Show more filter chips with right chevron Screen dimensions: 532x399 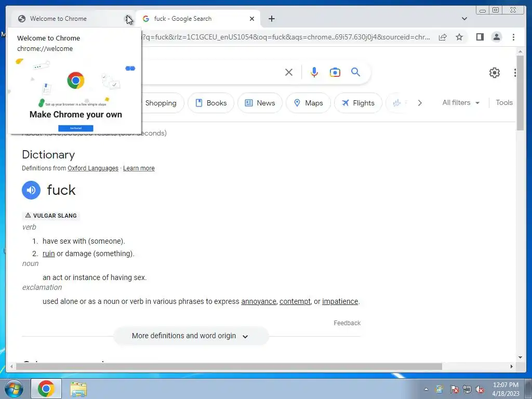click(x=420, y=103)
